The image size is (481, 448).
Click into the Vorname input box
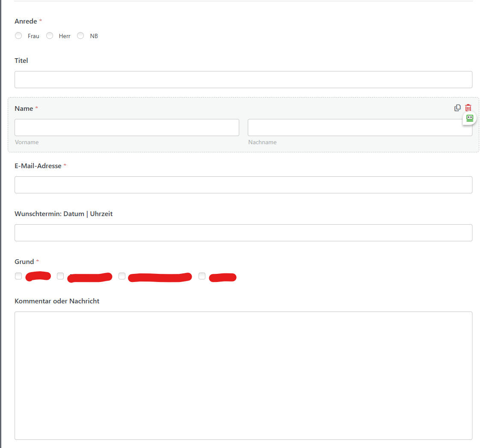tap(127, 128)
